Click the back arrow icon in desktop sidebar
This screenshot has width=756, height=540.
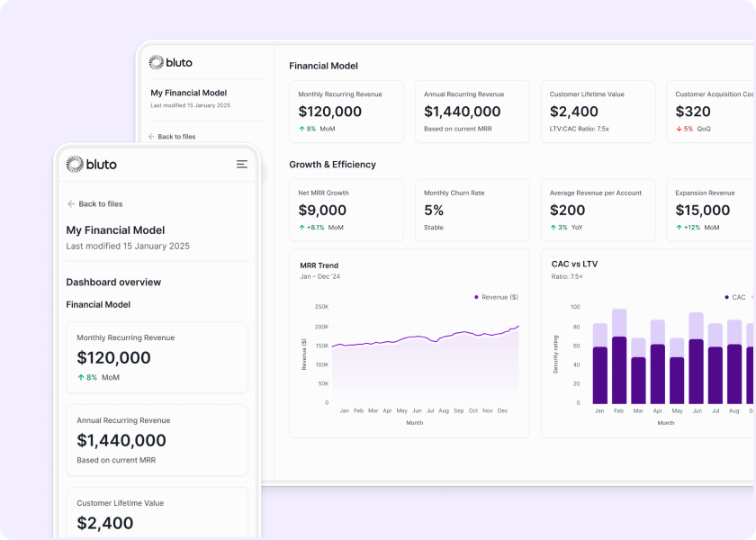(x=152, y=137)
